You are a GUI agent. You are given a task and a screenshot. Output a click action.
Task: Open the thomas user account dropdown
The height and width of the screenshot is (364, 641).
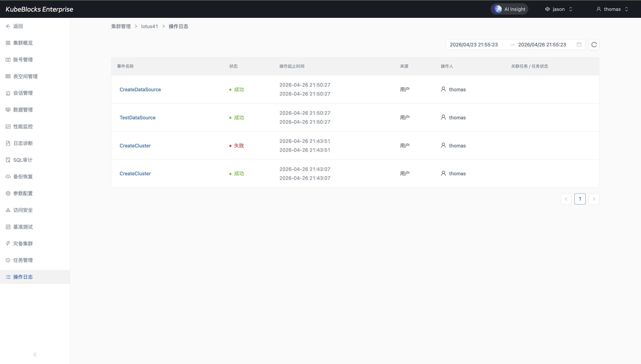tap(612, 9)
